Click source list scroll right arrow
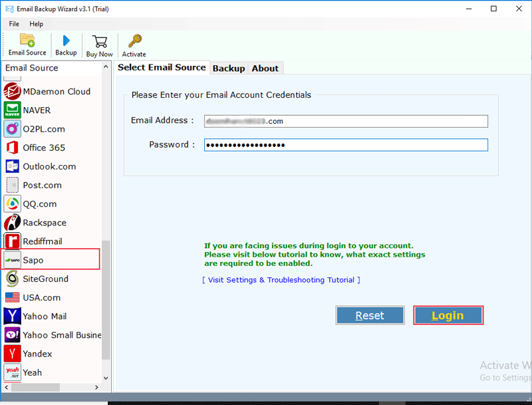The height and width of the screenshot is (405, 532). (x=96, y=387)
